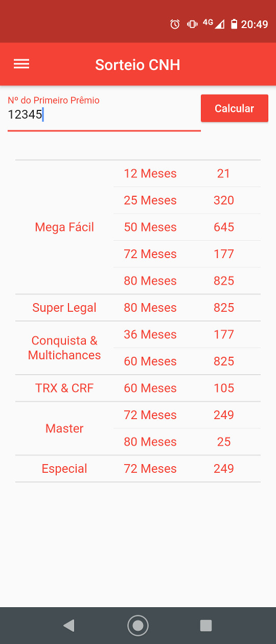
Task: Click the Calcular button
Action: click(235, 108)
